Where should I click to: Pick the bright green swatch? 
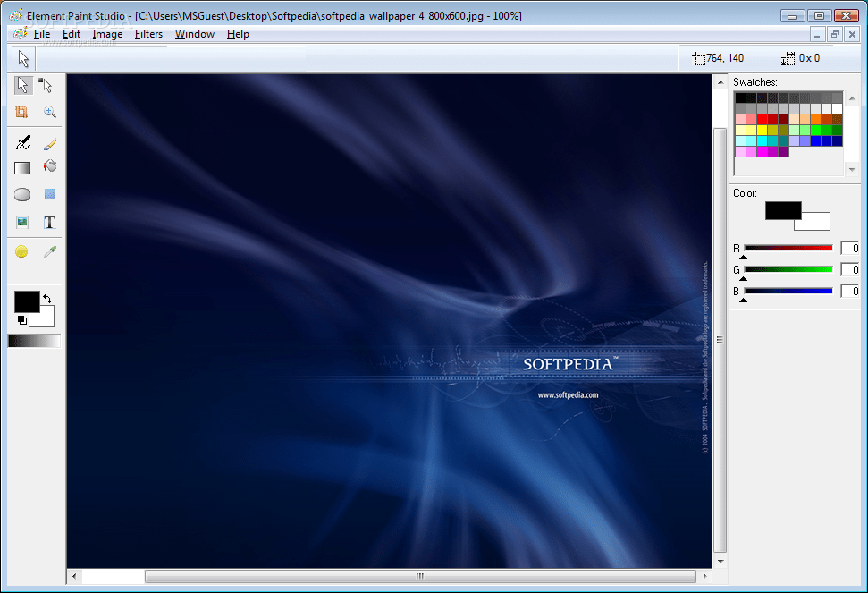(816, 130)
